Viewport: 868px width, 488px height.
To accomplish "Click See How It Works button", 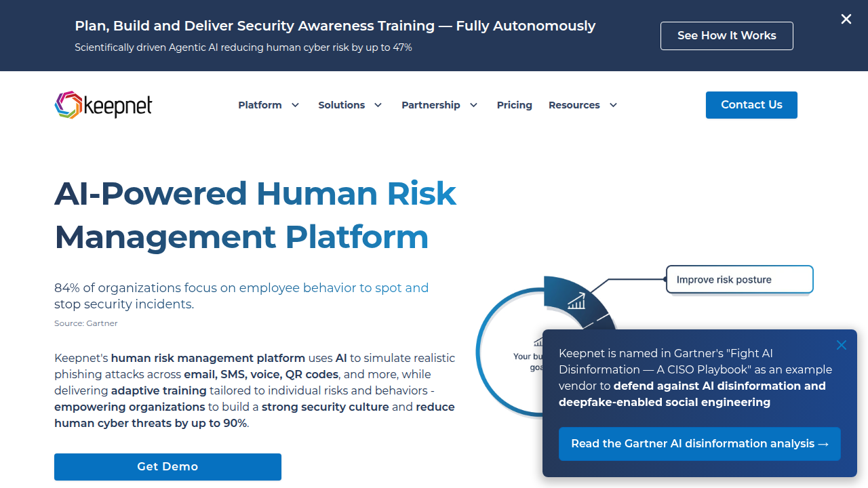I will point(727,36).
